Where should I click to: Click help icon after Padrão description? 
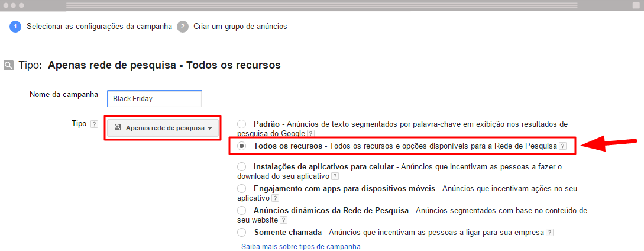tap(311, 133)
